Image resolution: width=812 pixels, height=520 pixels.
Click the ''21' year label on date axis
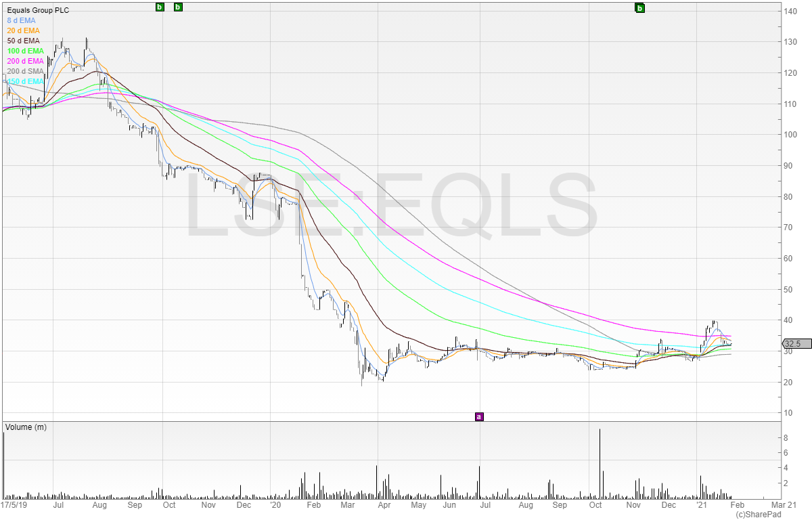pos(701,505)
